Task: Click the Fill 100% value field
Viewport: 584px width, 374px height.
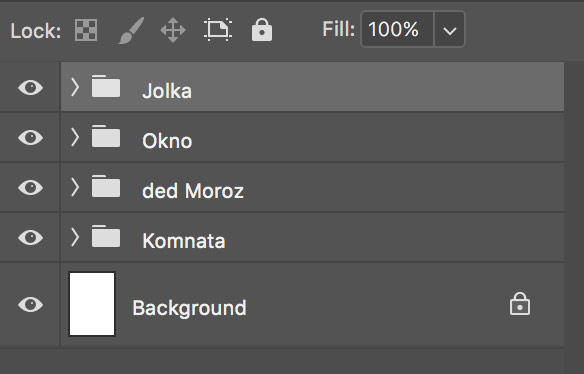Action: click(397, 29)
